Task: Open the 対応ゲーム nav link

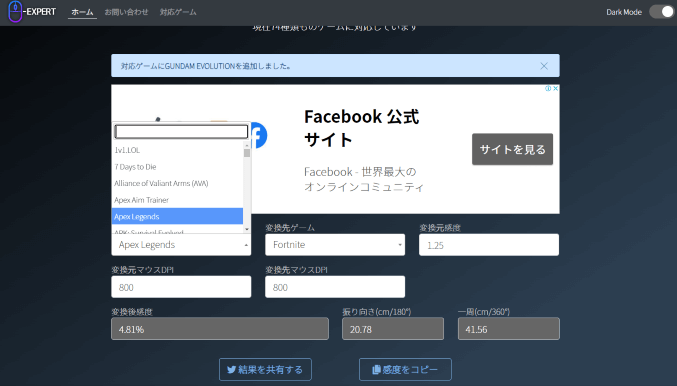Action: click(178, 12)
